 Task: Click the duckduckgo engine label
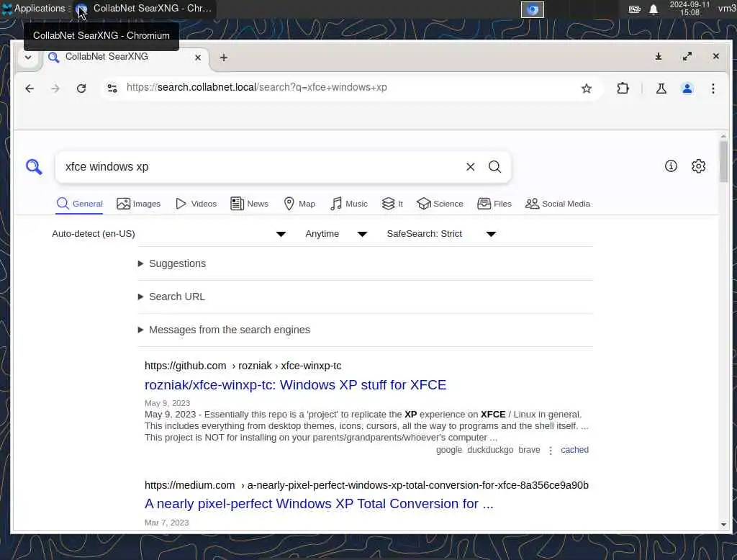490,450
